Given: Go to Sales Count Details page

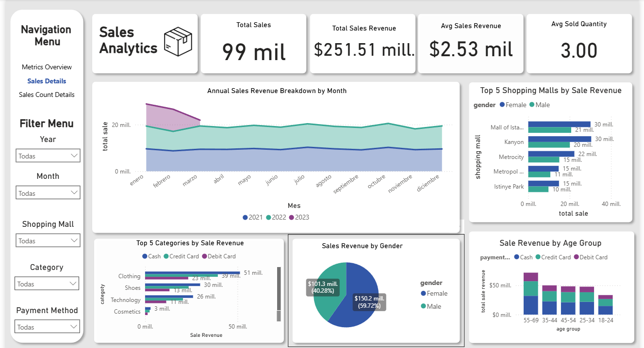Looking at the screenshot, I should pos(47,95).
